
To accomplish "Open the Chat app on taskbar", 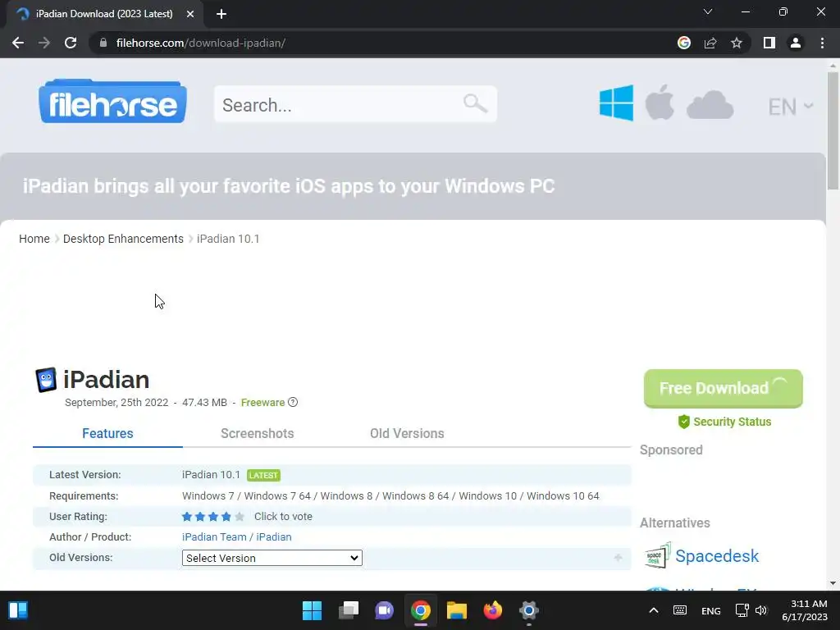I will [384, 610].
